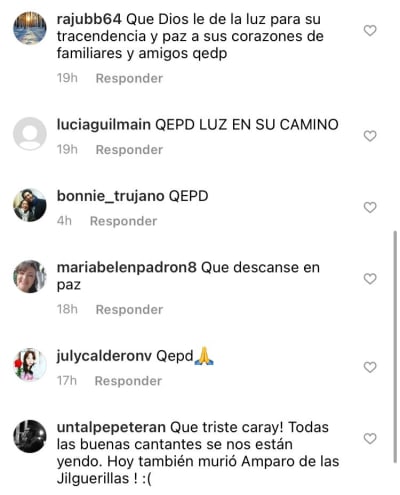The image size is (400, 495).
Task: Open the username link luciaguilmain
Action: click(x=104, y=125)
